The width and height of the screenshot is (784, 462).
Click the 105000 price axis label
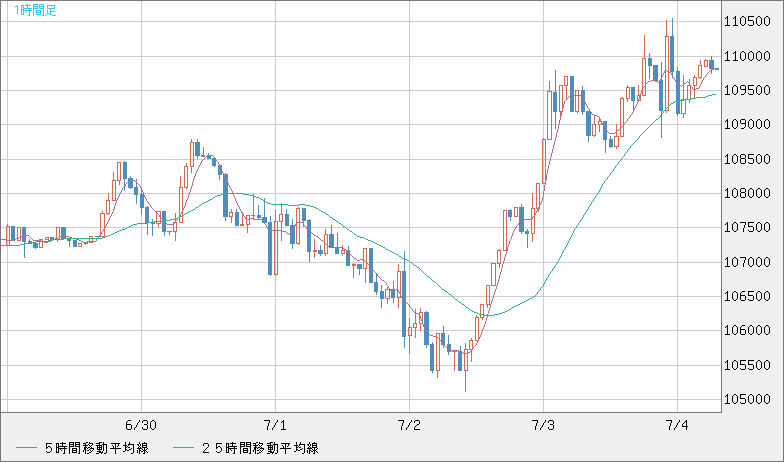click(747, 400)
